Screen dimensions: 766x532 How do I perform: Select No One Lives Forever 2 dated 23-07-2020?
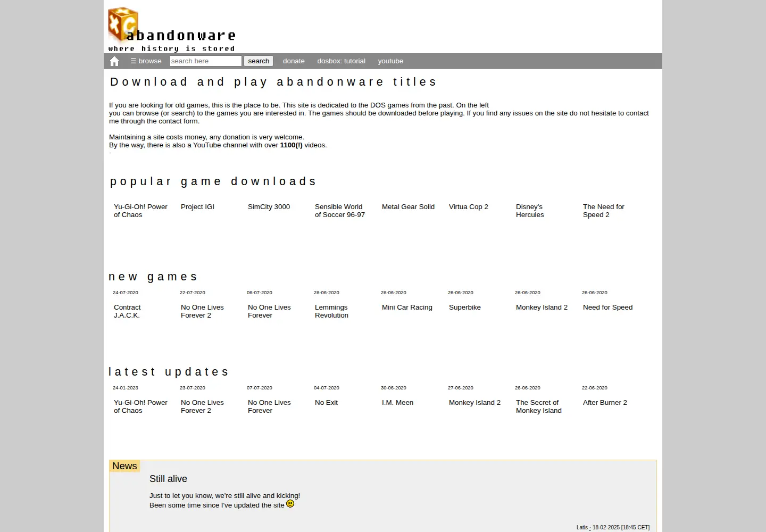tap(202, 406)
